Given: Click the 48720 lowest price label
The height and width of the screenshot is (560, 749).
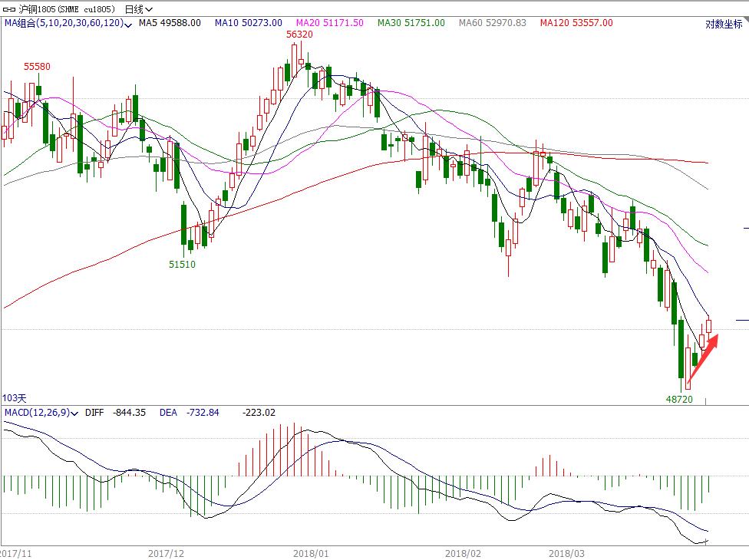Looking at the screenshot, I should coord(679,399).
